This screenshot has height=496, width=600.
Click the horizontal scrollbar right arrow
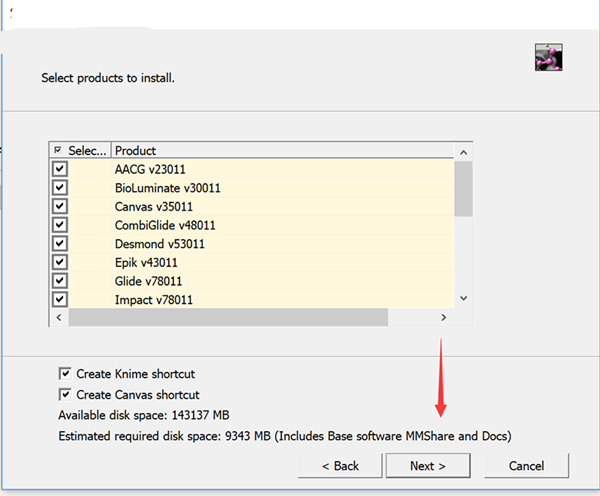443,317
